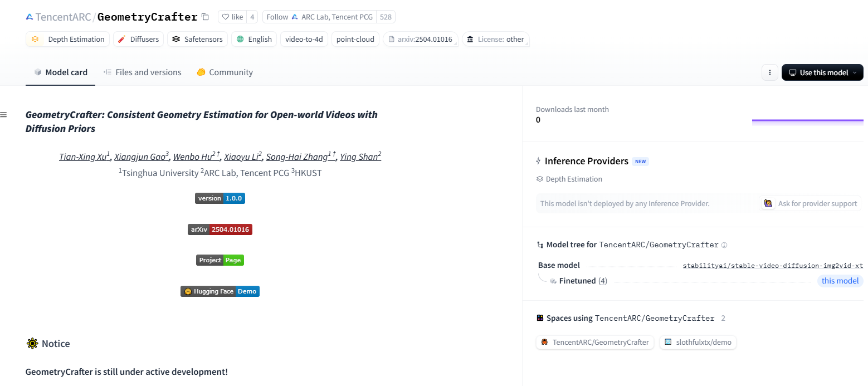Viewport: 868px width, 386px height.
Task: Open the License: other tag
Action: (496, 39)
